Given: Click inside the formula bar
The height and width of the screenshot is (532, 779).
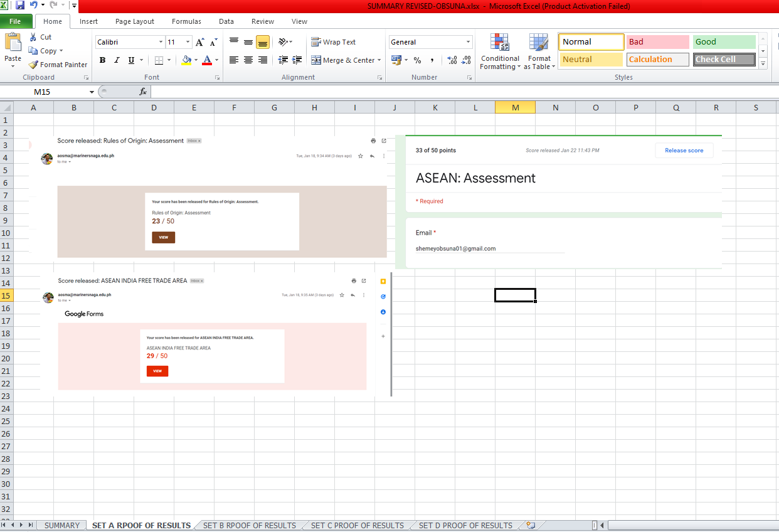Looking at the screenshot, I should click(464, 92).
